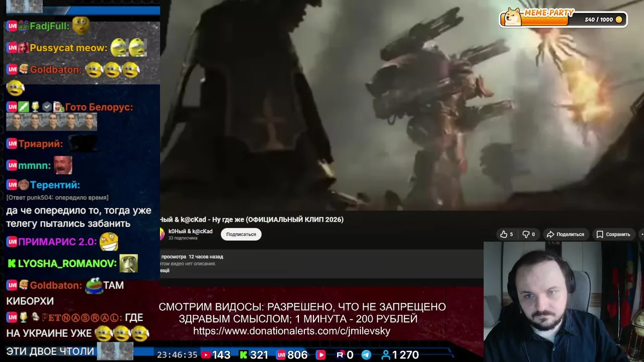Click the Rutube R icon in status bar
This screenshot has width=644, height=362.
pyautogui.click(x=340, y=355)
